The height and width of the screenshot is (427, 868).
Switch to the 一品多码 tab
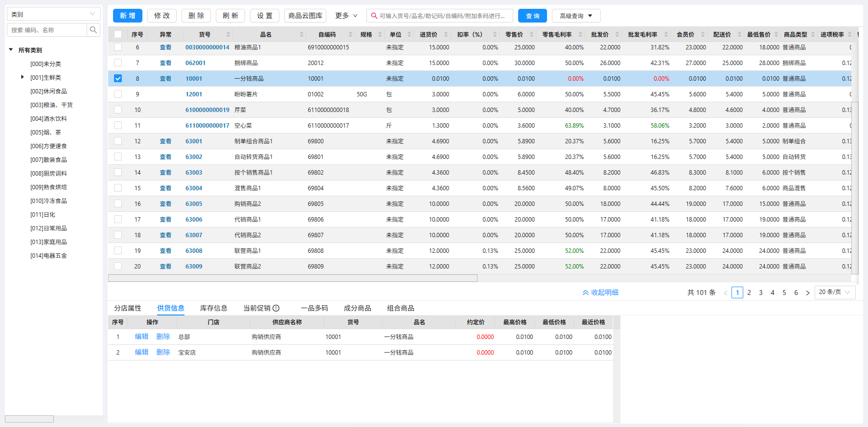pyautogui.click(x=315, y=308)
